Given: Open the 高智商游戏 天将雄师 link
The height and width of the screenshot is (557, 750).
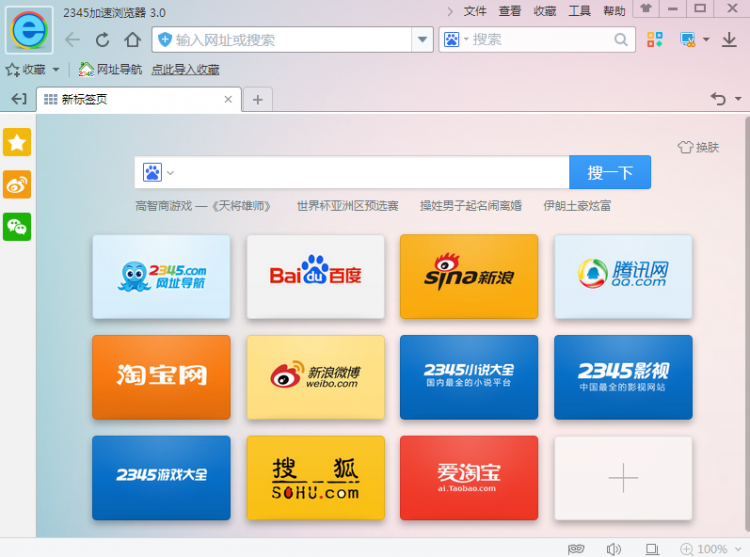Looking at the screenshot, I should click(203, 206).
